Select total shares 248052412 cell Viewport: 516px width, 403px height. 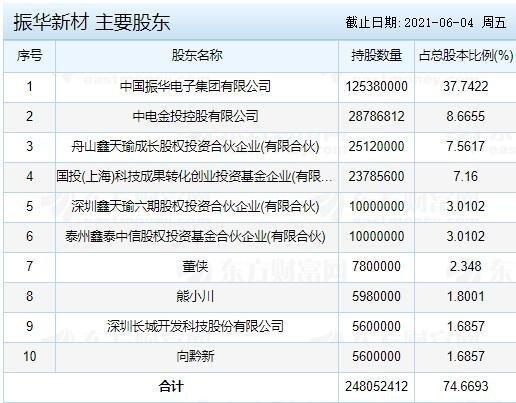point(376,386)
